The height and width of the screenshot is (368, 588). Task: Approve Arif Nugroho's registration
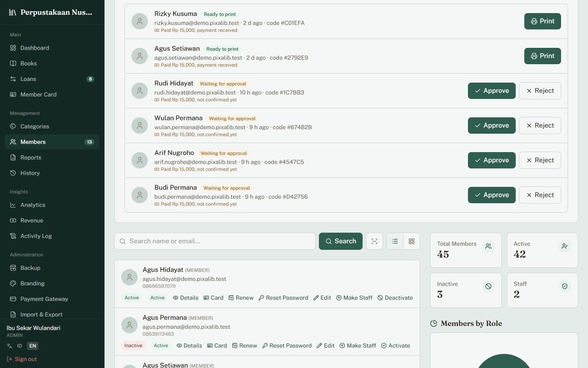[x=492, y=160]
